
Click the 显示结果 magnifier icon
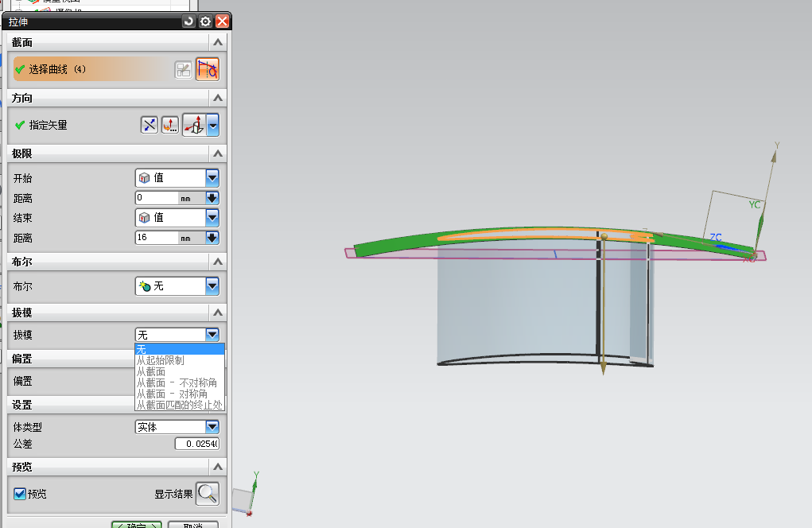[x=207, y=494]
